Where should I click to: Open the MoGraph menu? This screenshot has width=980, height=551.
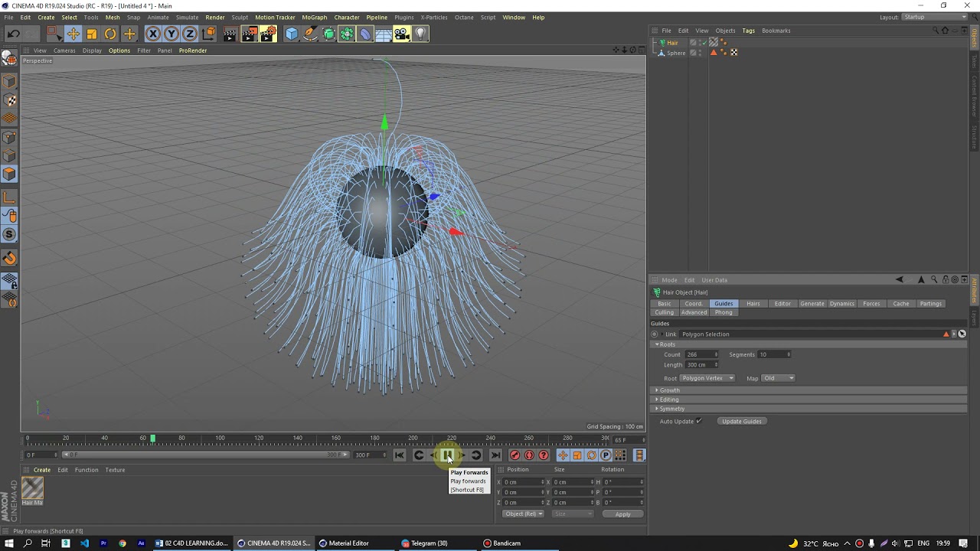point(314,17)
